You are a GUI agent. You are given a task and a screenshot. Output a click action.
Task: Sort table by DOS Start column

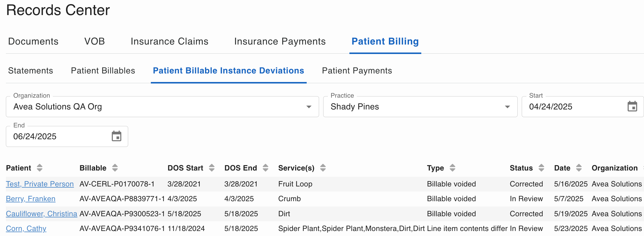pyautogui.click(x=212, y=168)
